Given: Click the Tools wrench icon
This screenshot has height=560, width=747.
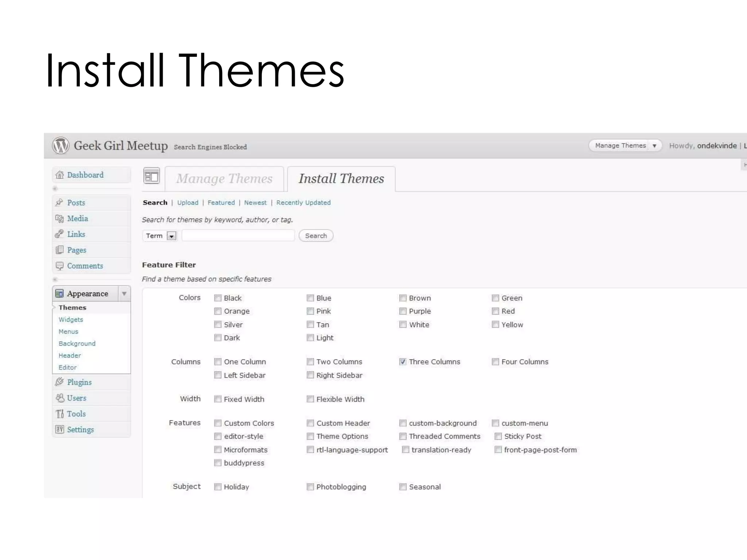Looking at the screenshot, I should (60, 414).
